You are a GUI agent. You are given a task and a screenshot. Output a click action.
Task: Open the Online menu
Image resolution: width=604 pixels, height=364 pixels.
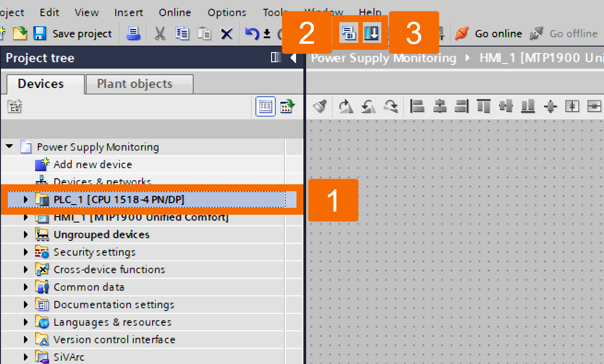pyautogui.click(x=175, y=12)
